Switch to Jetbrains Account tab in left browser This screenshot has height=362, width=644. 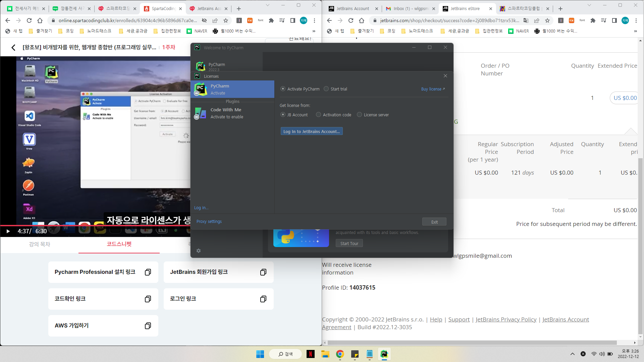pos(208,9)
